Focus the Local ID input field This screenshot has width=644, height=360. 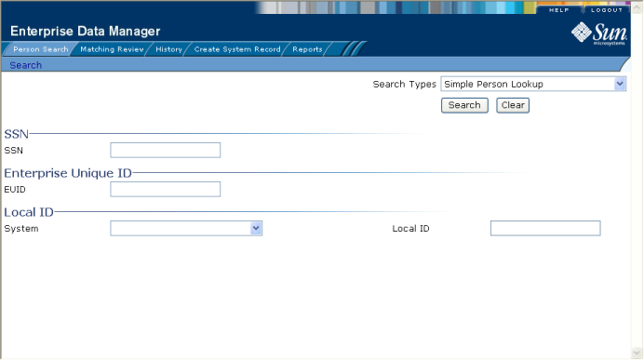click(x=545, y=228)
